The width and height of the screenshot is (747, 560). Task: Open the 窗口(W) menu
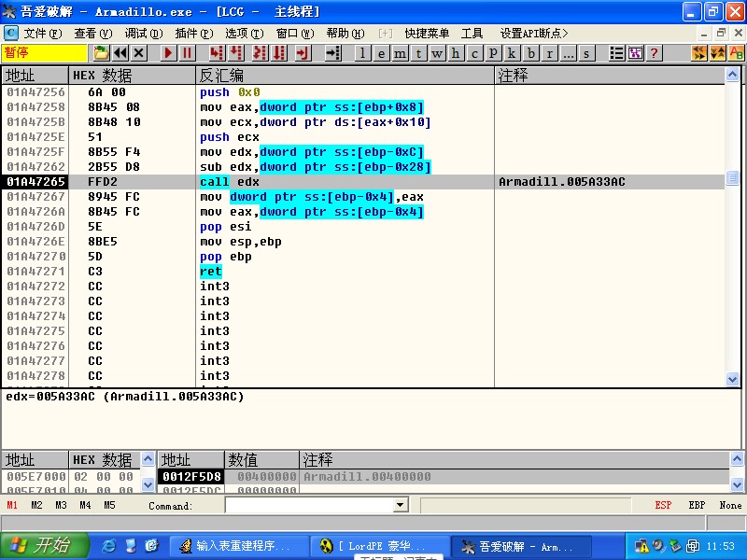(x=295, y=34)
